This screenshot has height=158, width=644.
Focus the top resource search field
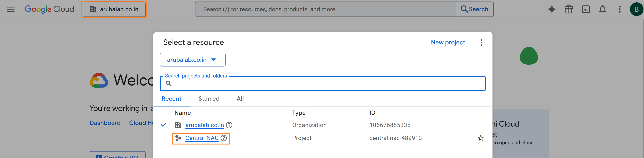pyautogui.click(x=325, y=9)
